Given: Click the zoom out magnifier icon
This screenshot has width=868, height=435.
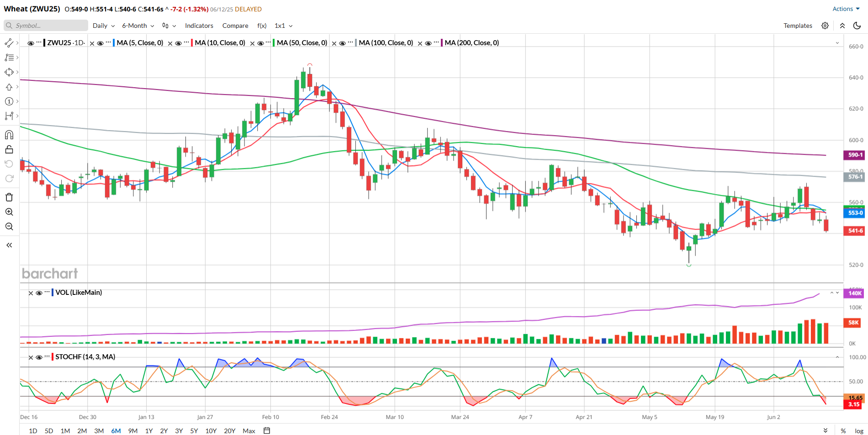Looking at the screenshot, I should point(9,226).
